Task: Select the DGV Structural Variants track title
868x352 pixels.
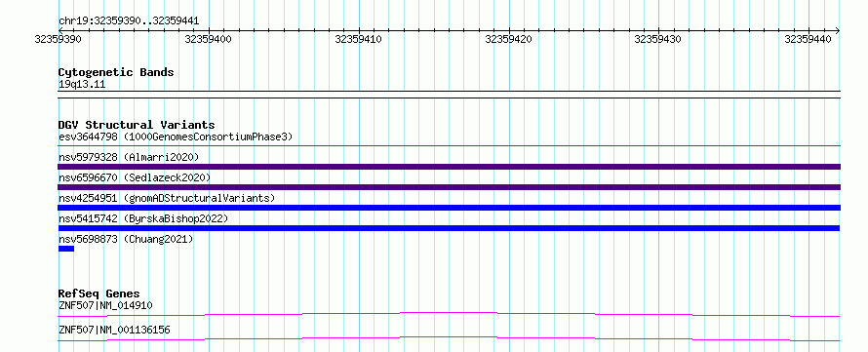Action: click(137, 125)
